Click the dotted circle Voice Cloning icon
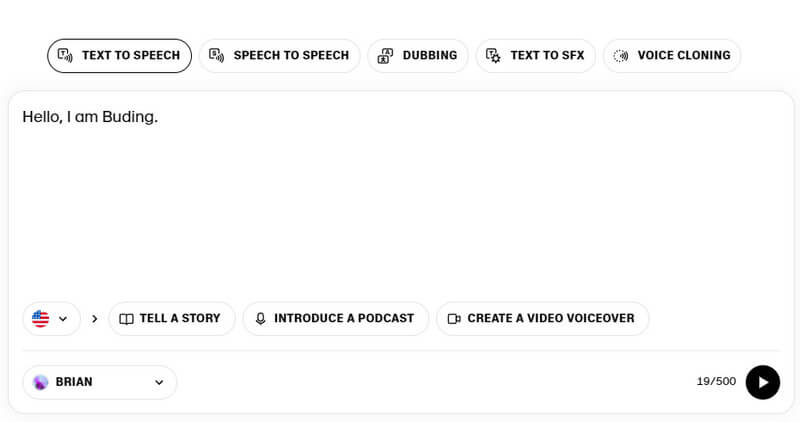The image size is (800, 422). pyautogui.click(x=621, y=56)
